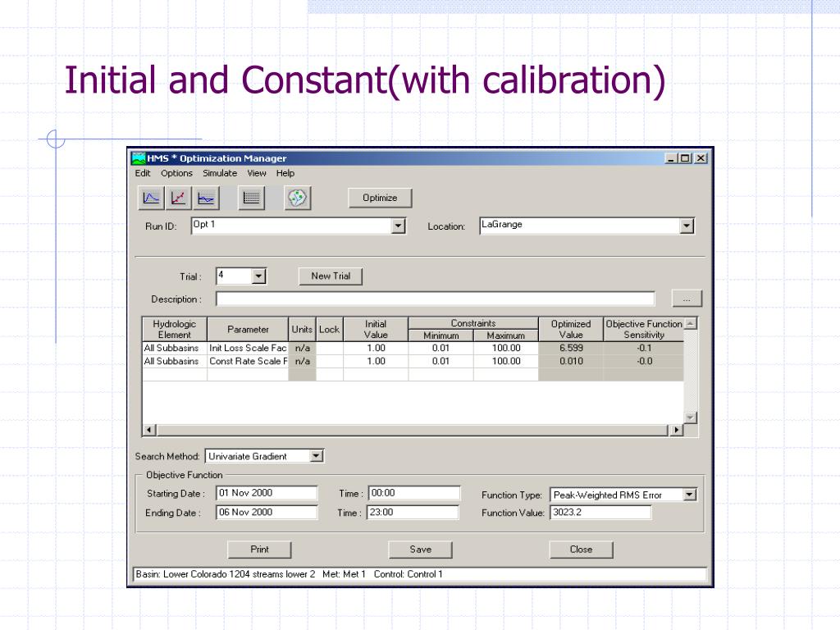840x630 pixels.
Task: Open the Help menu
Action: pos(285,173)
